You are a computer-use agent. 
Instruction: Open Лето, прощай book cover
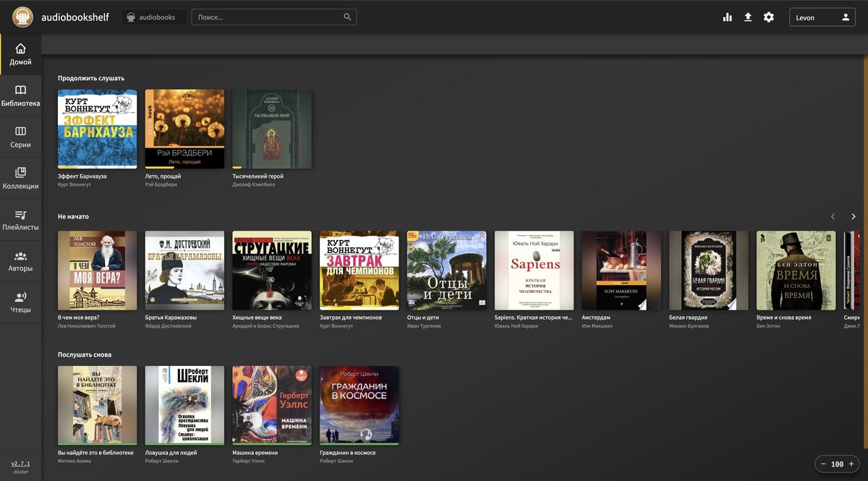tap(184, 129)
